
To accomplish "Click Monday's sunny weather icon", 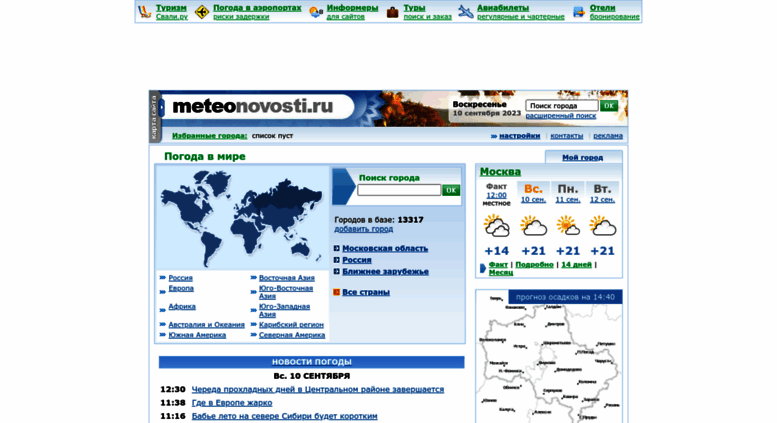I will (x=568, y=225).
